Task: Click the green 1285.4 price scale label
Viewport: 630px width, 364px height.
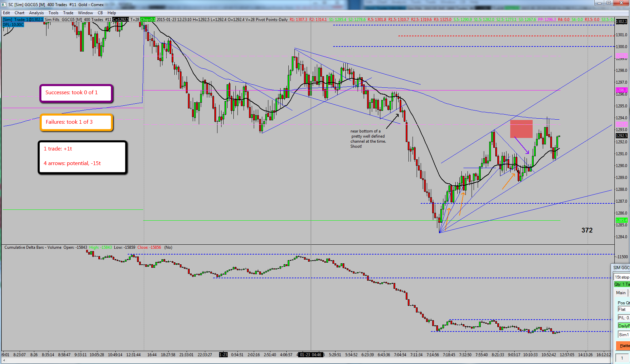Action: coord(622,220)
